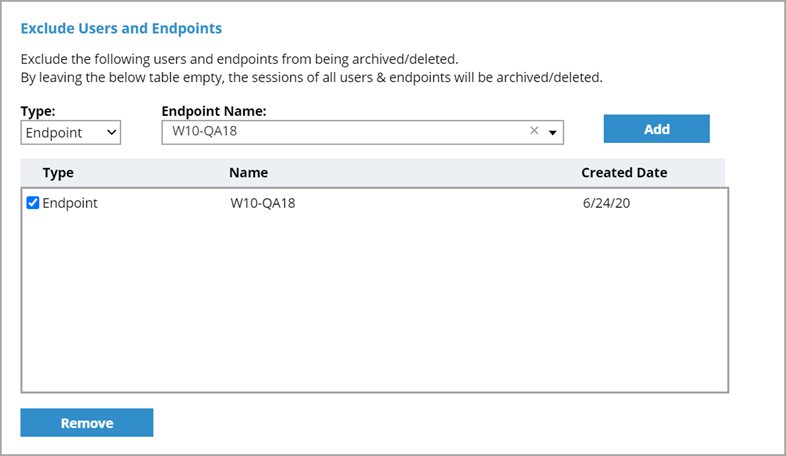This screenshot has height=456, width=786.
Task: Click the Endpoint type text in table row
Action: click(70, 203)
